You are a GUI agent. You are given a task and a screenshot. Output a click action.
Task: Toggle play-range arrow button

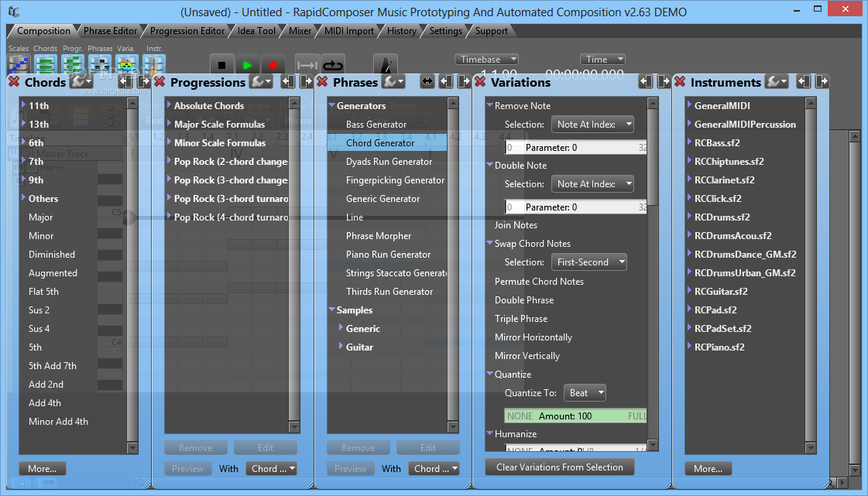(x=307, y=65)
